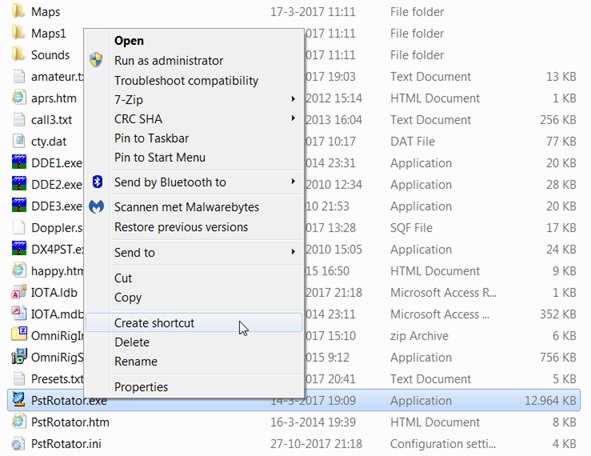Expand the Send by Bluetooth to arrow
Screen dimensions: 591x456
(x=293, y=182)
